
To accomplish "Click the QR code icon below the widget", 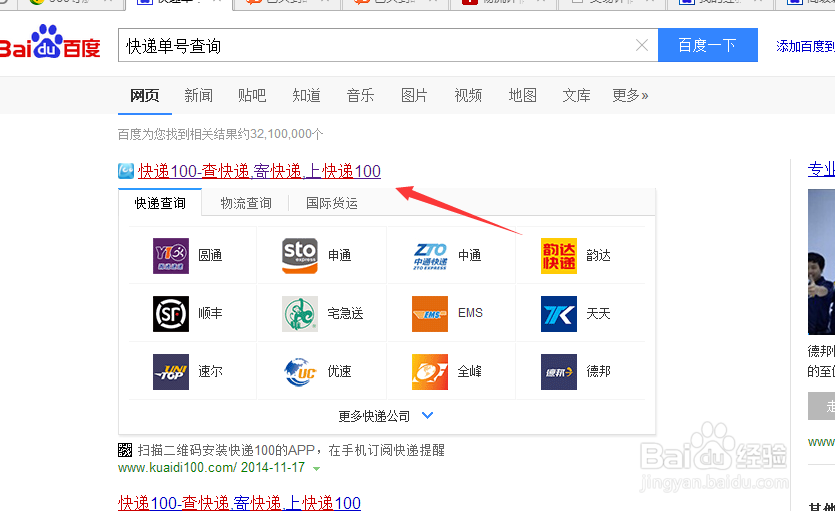I will pos(125,450).
